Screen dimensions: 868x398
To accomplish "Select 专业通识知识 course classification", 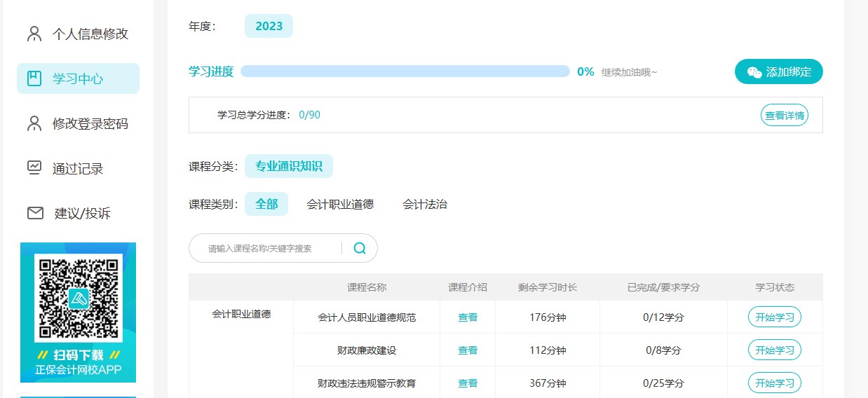I will [x=289, y=167].
